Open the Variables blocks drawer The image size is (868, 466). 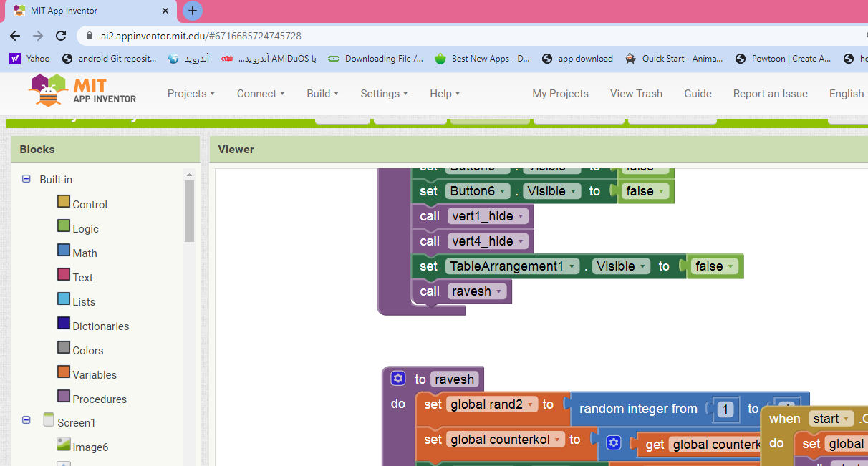tap(94, 374)
